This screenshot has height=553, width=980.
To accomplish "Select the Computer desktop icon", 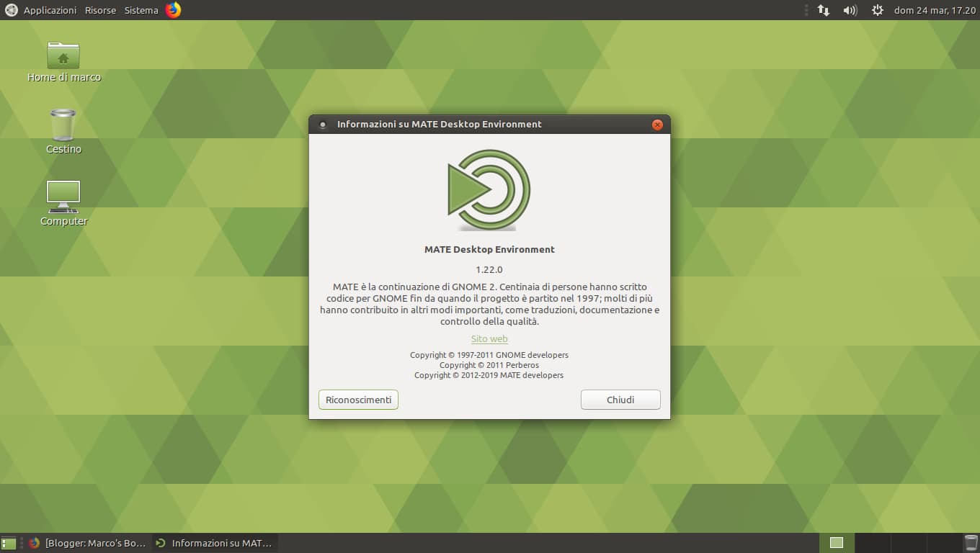I will [x=63, y=197].
